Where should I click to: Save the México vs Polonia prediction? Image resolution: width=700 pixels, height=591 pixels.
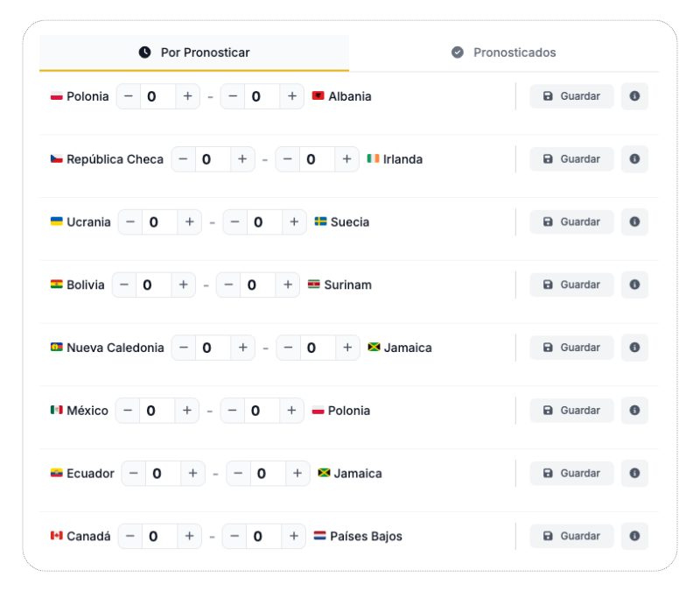tap(571, 411)
